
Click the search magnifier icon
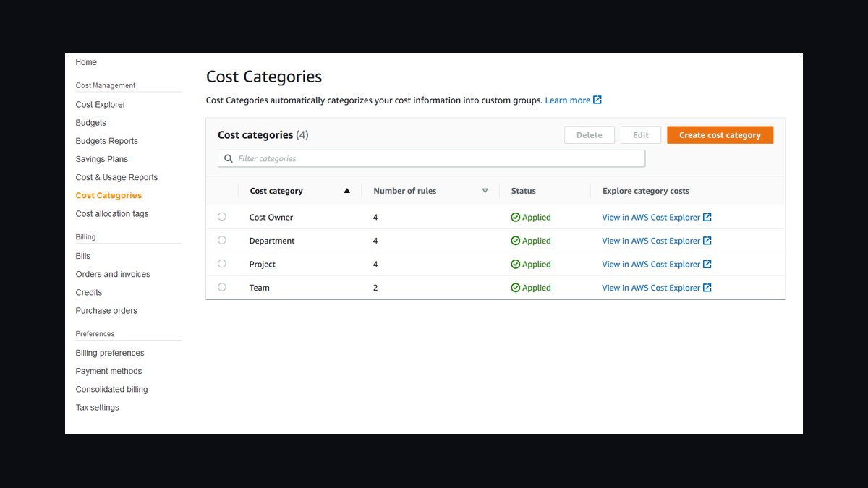pyautogui.click(x=229, y=158)
